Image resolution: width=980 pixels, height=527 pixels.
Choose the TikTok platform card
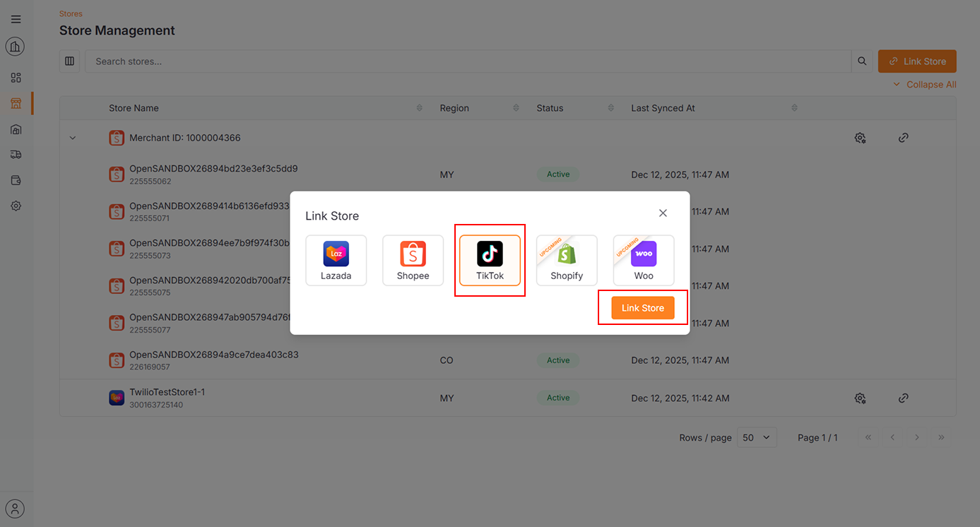click(490, 261)
